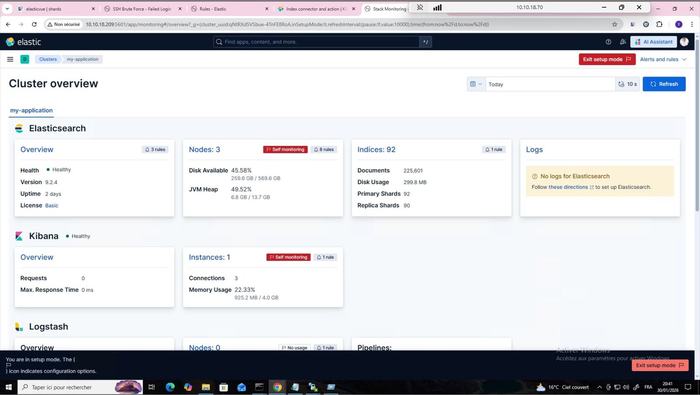Open the 8 rules badge on the Nodes card
The image size is (700, 395).
pos(324,150)
